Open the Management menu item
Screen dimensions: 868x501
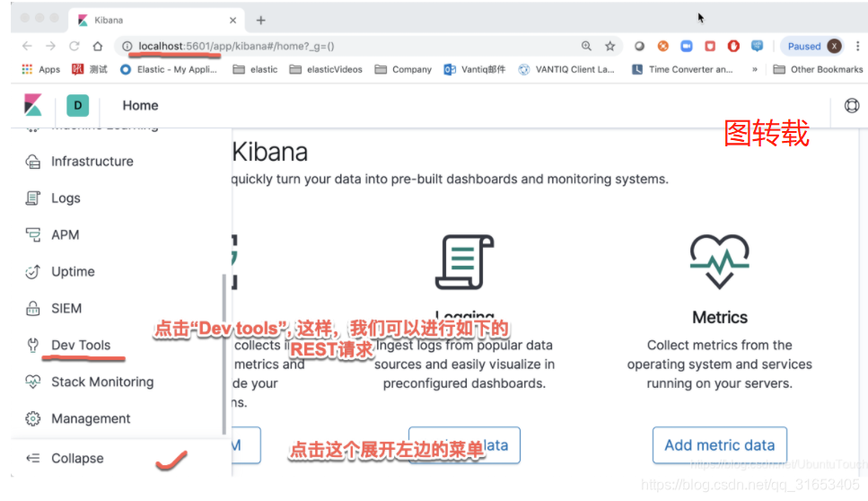[x=91, y=419]
